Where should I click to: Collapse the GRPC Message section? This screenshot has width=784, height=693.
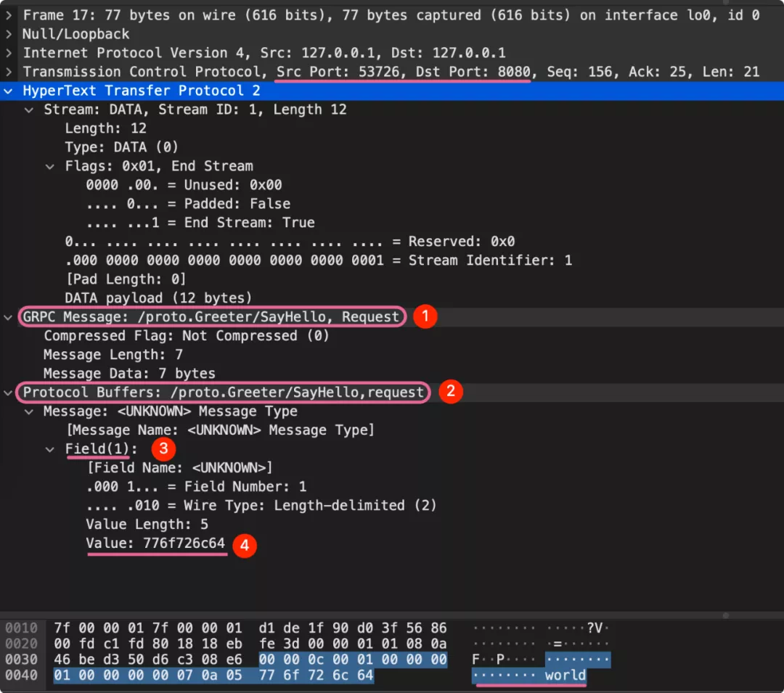tap(8, 317)
